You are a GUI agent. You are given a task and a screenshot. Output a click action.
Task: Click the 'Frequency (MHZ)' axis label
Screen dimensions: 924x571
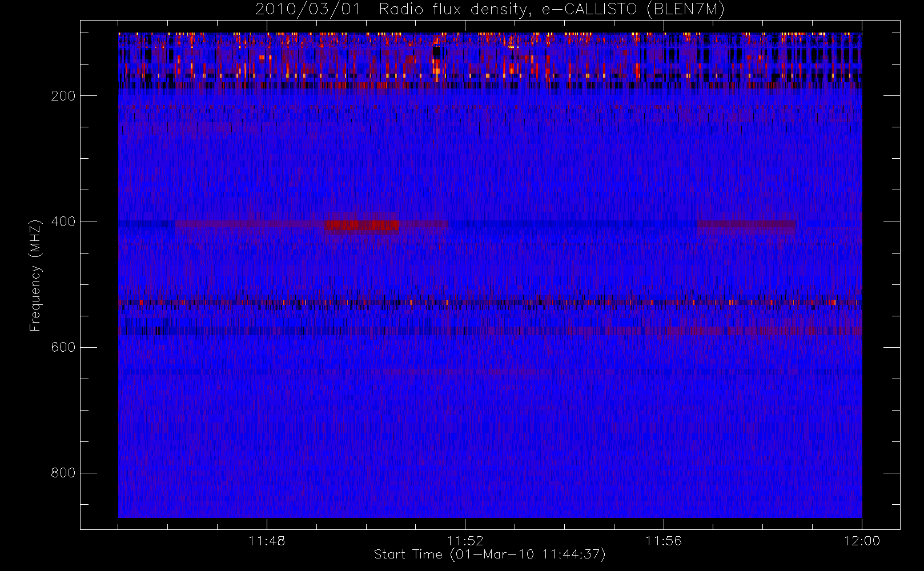click(35, 275)
